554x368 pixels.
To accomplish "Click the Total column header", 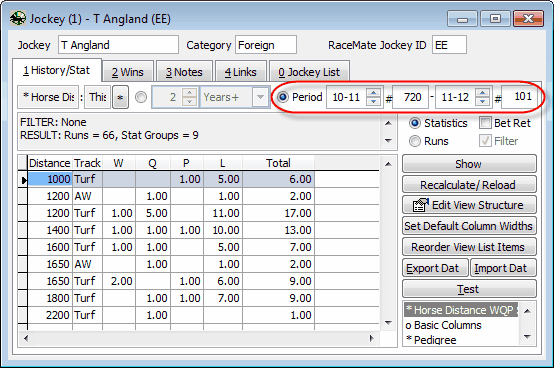I will 278,163.
